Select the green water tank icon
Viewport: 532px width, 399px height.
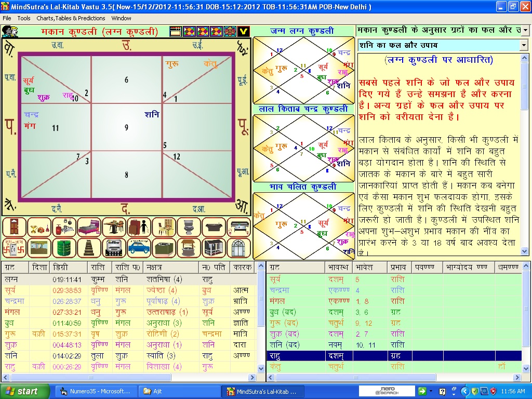click(64, 248)
